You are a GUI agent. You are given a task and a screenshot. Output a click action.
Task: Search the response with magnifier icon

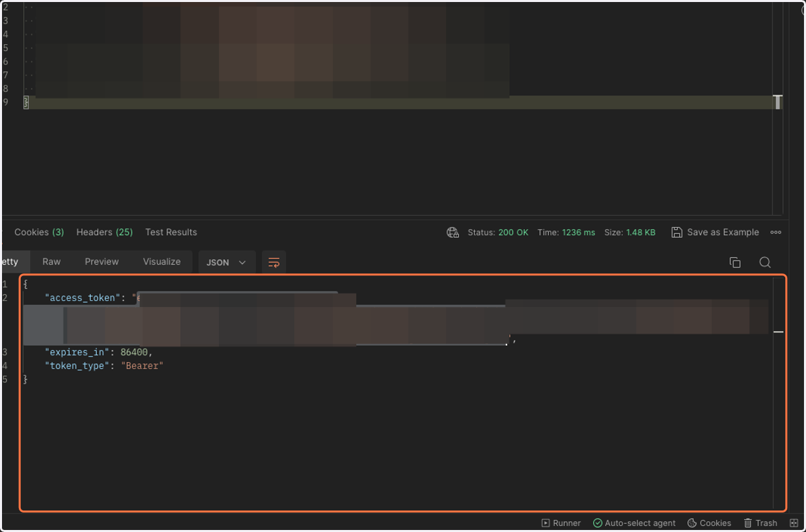[x=765, y=263]
